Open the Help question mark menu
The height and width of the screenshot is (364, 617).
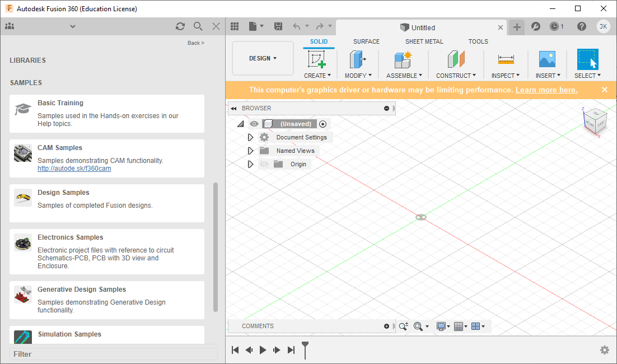point(582,26)
